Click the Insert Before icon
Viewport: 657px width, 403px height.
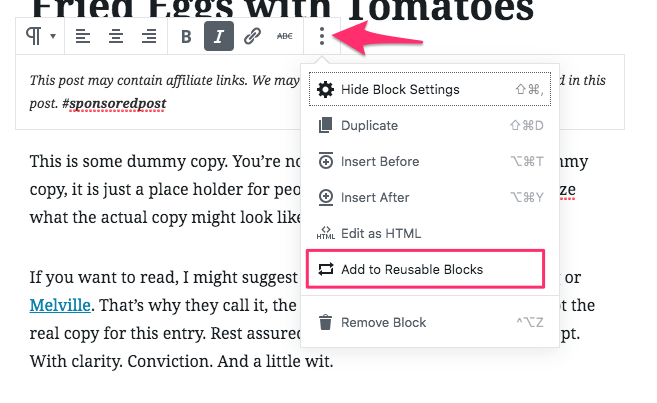click(326, 161)
